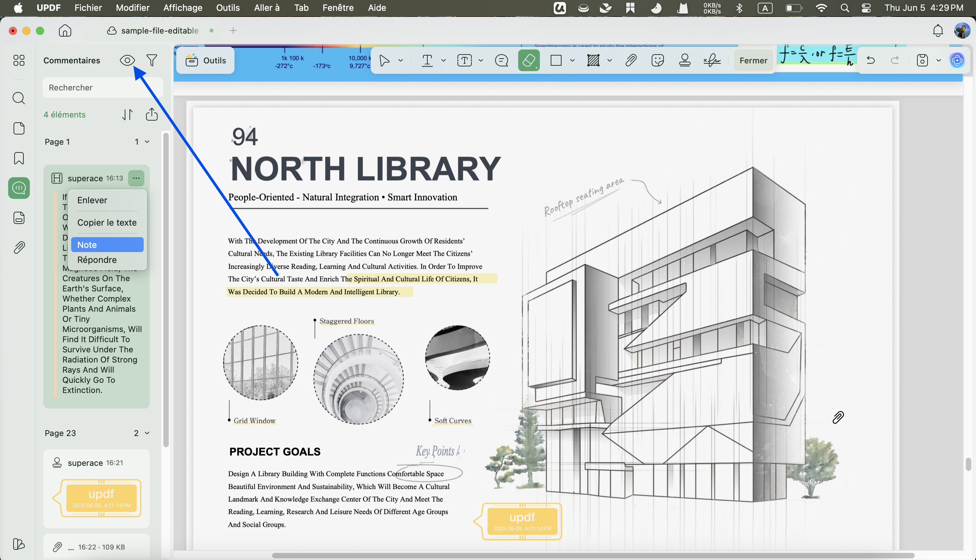Click the Rechercher comment search field
976x560 pixels.
point(103,88)
